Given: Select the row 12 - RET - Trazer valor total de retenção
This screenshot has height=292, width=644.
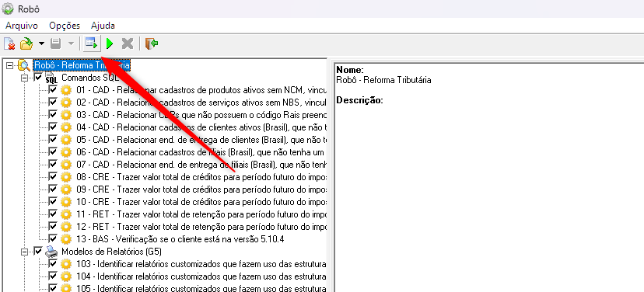Looking at the screenshot, I should (x=201, y=227).
